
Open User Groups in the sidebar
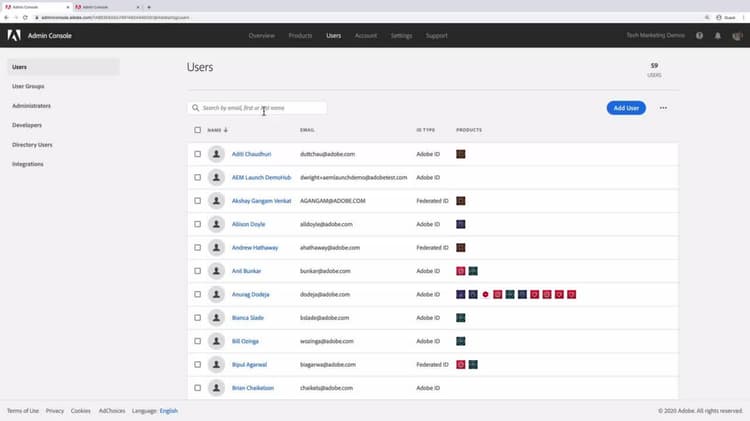[28, 86]
